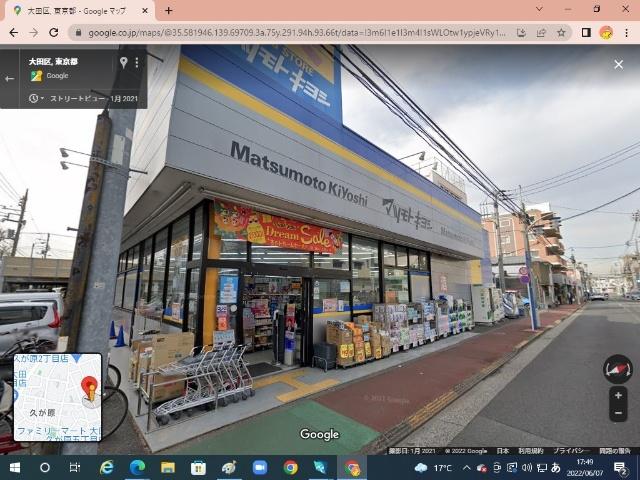Open the three-dot options in the info panel

[137, 62]
